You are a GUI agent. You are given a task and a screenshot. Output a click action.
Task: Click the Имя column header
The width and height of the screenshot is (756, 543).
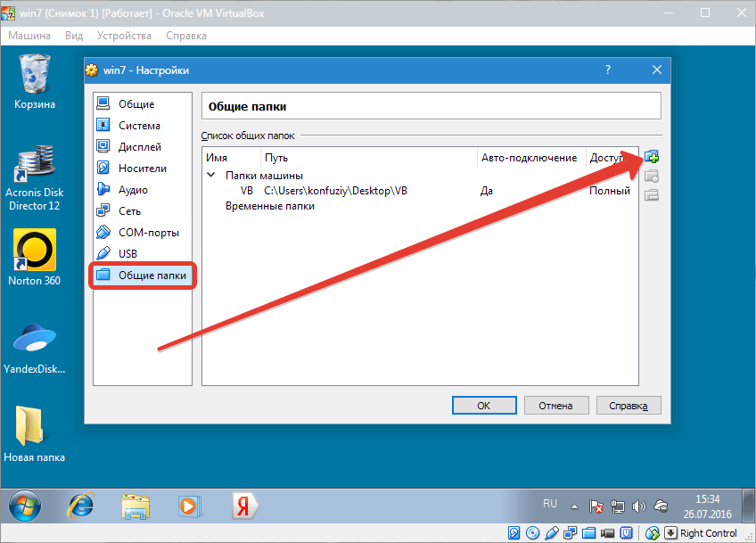tap(232, 158)
